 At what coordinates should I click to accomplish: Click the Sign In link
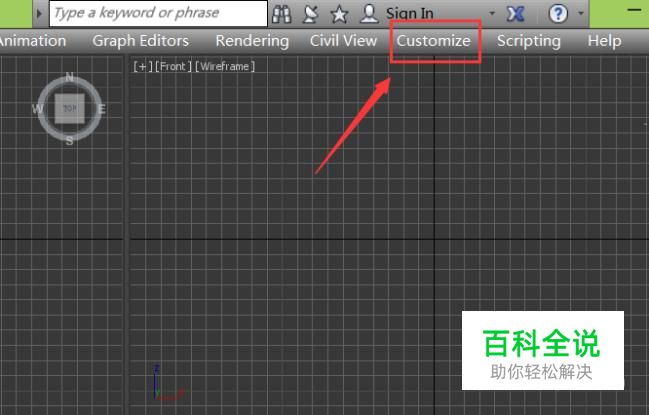click(x=410, y=13)
